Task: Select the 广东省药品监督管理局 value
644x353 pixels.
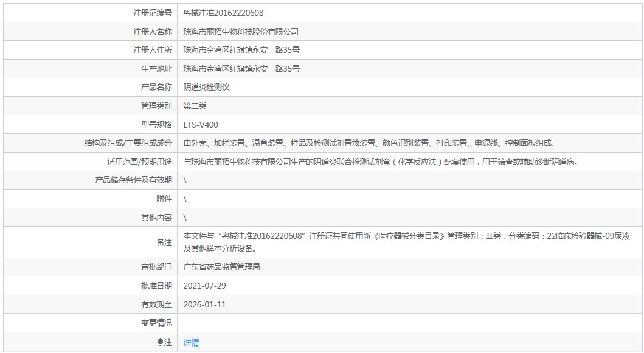Action: click(221, 267)
